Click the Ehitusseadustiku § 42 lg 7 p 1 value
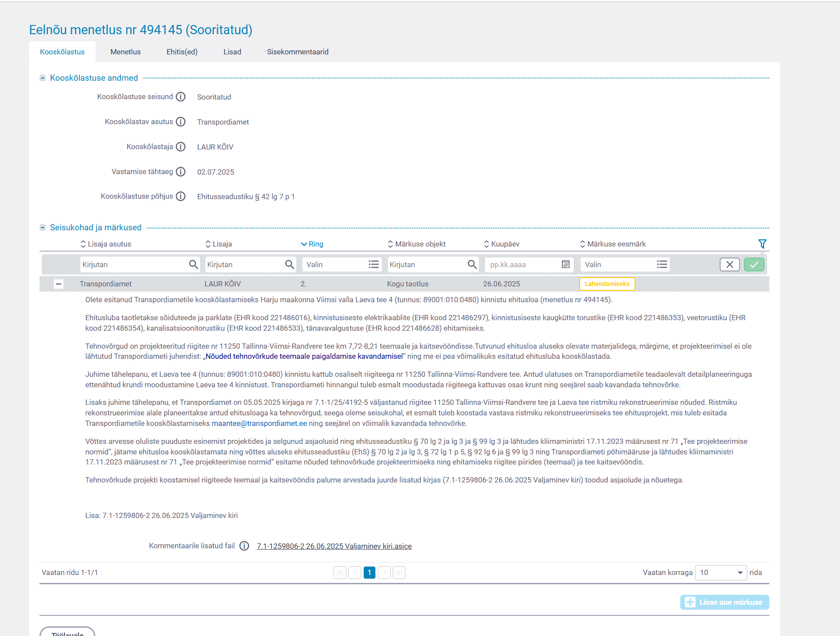 [246, 197]
